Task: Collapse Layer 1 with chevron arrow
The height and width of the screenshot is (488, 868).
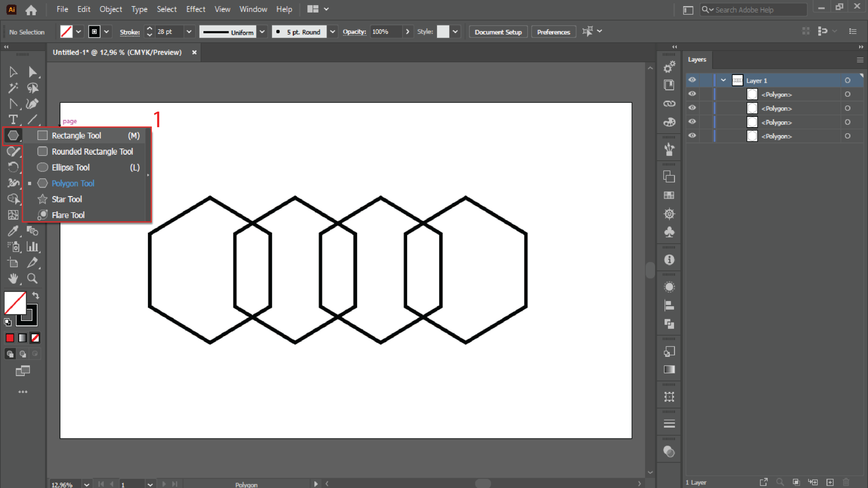Action: [723, 80]
